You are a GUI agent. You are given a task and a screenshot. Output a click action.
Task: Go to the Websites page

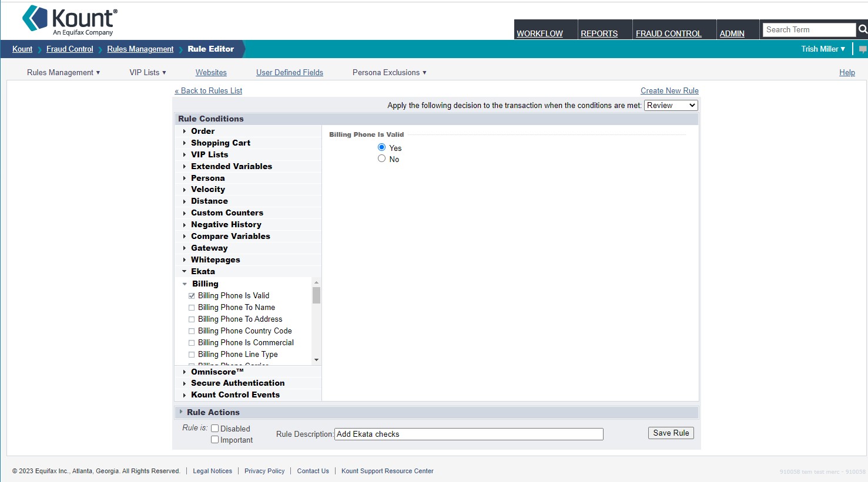[211, 72]
